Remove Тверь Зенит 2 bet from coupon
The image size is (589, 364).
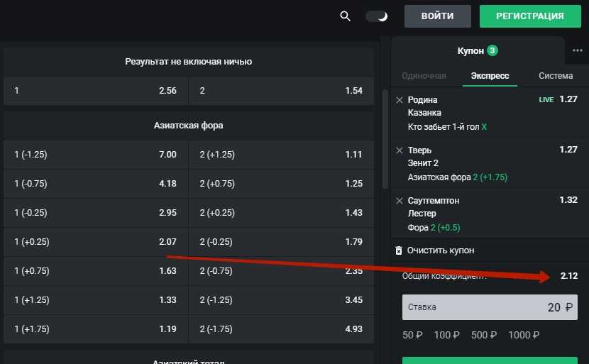(400, 150)
